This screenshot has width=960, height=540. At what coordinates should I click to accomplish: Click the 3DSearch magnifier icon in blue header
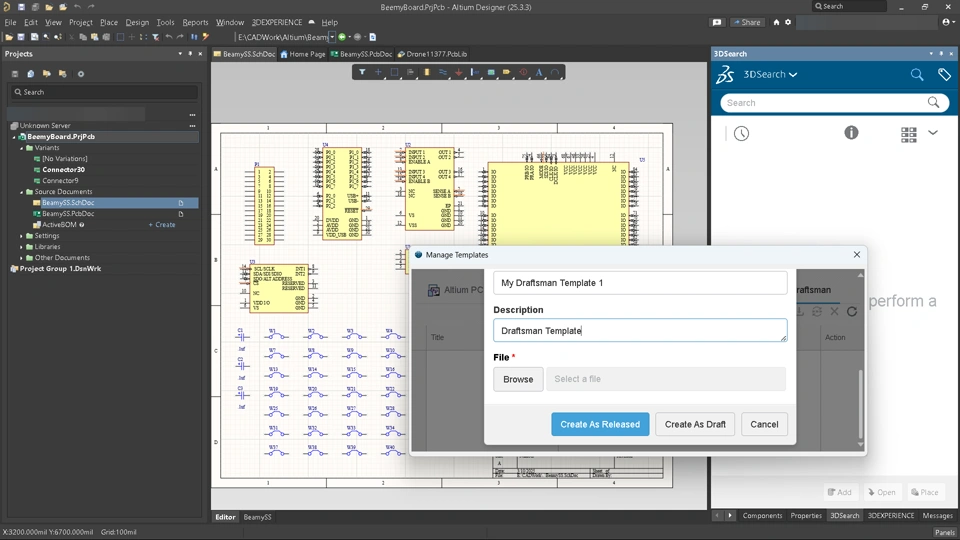917,75
